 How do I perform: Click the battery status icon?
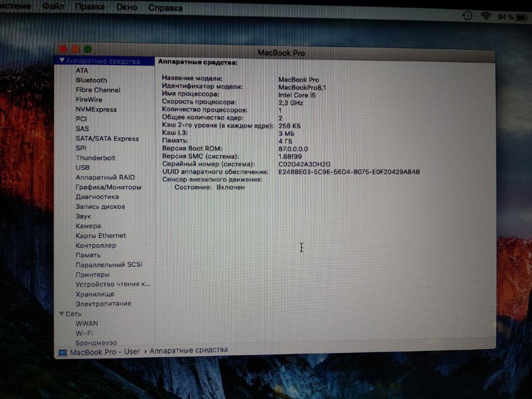tap(521, 17)
